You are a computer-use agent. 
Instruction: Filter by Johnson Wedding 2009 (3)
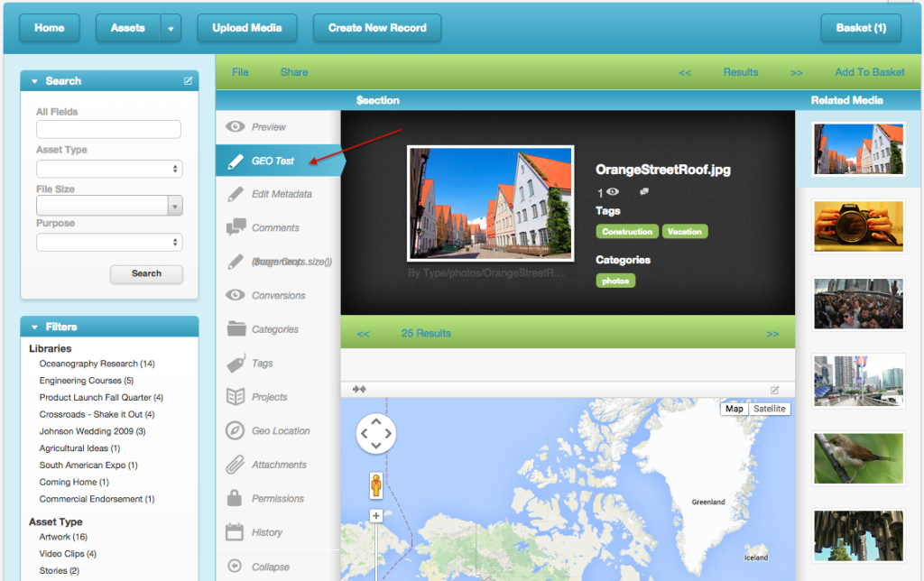(93, 431)
